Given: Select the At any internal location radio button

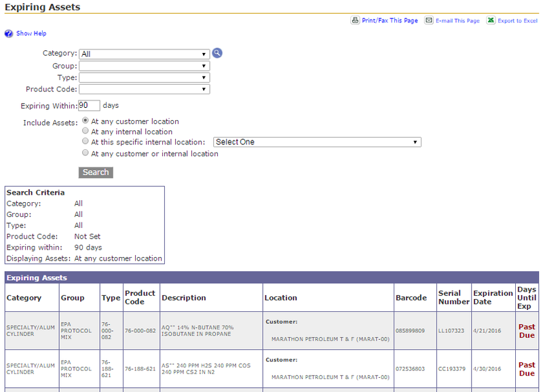Looking at the screenshot, I should 86,131.
